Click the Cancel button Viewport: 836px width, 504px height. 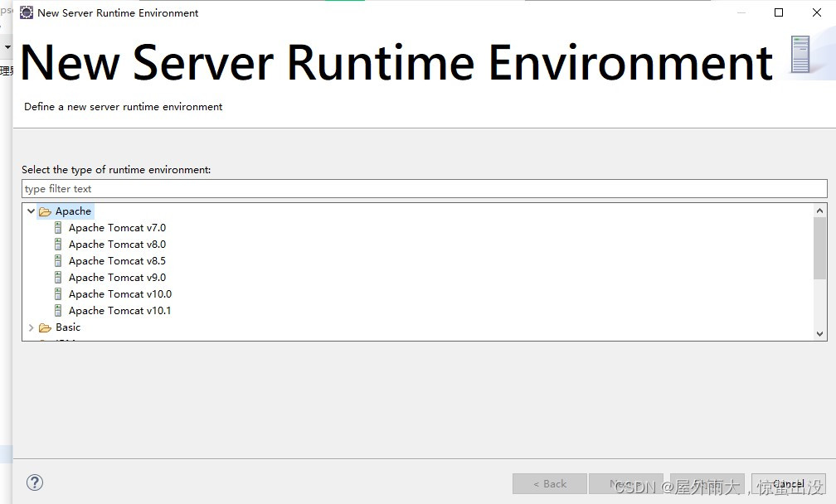pos(789,484)
